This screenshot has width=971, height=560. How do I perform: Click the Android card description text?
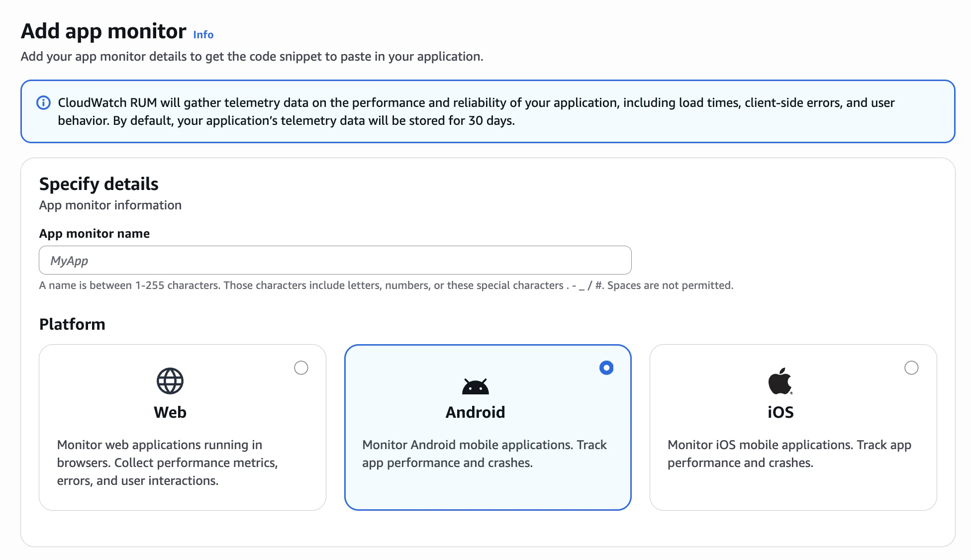click(485, 454)
